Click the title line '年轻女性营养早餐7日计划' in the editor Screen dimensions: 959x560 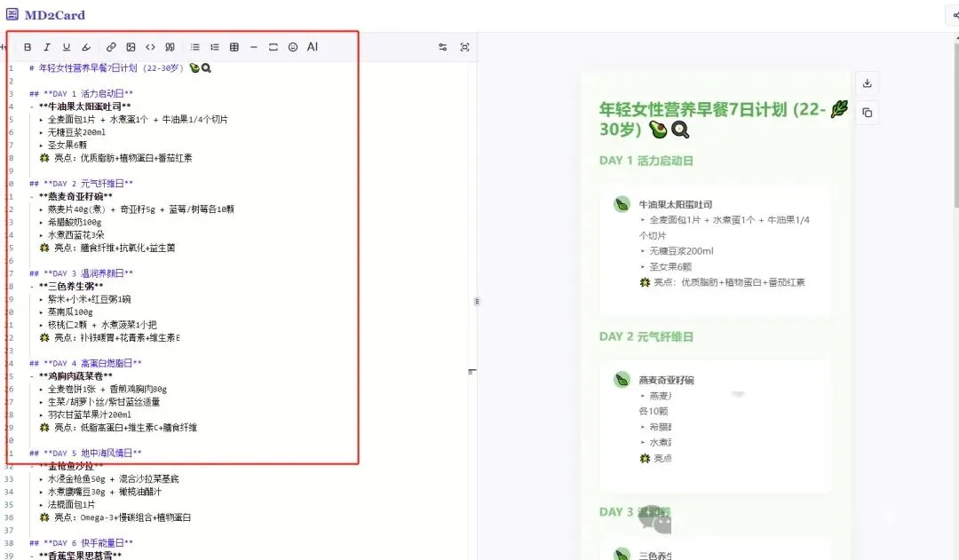pos(121,67)
